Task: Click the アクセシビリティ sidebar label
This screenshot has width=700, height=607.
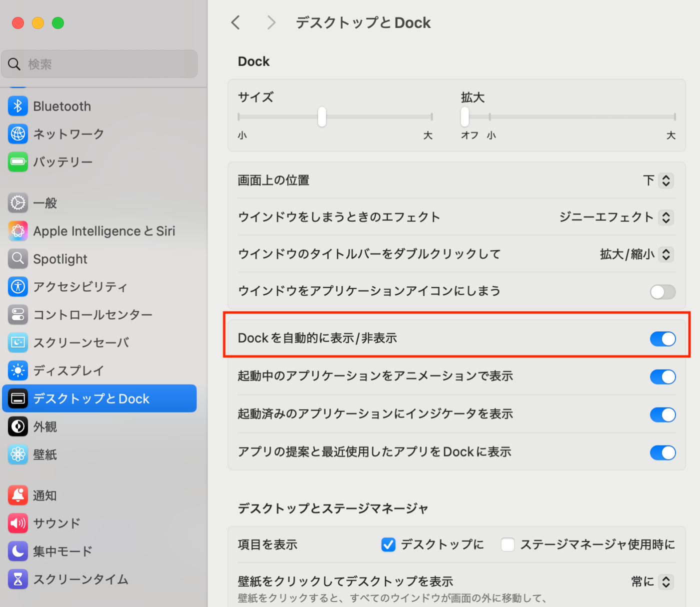Action: [x=80, y=286]
